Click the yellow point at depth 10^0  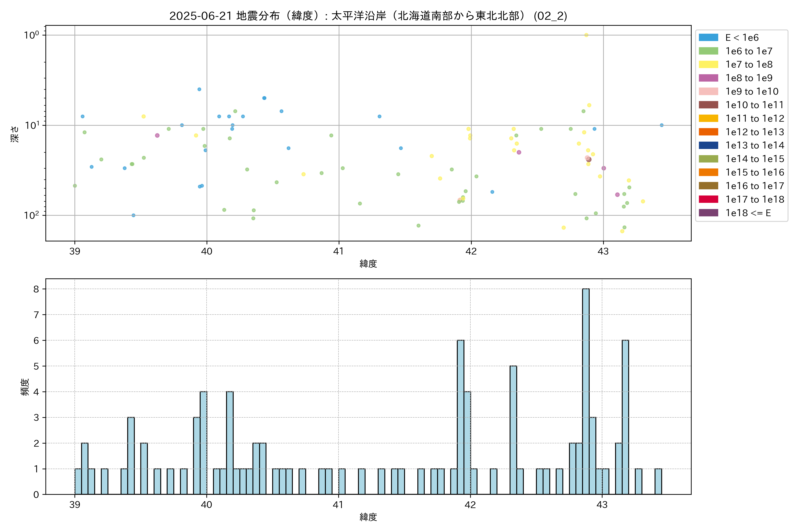586,35
